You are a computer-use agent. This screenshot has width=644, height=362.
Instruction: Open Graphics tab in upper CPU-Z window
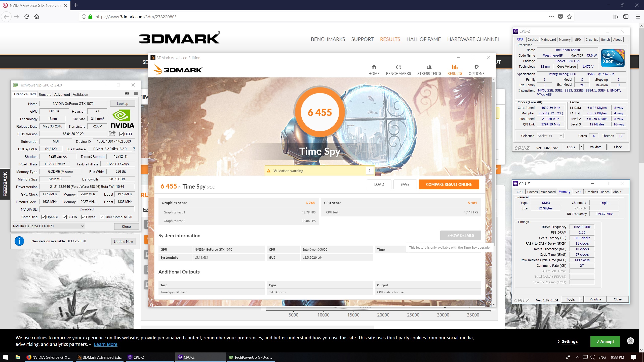[x=592, y=39]
